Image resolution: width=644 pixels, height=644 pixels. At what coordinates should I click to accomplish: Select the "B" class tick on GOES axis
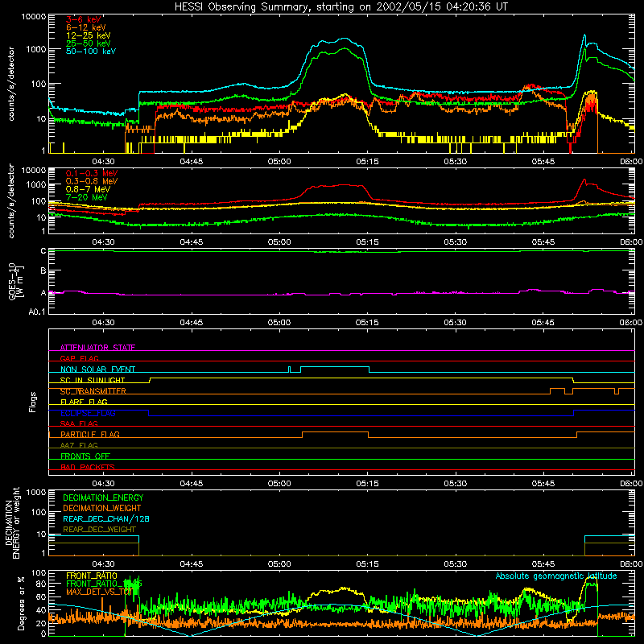pos(43,270)
